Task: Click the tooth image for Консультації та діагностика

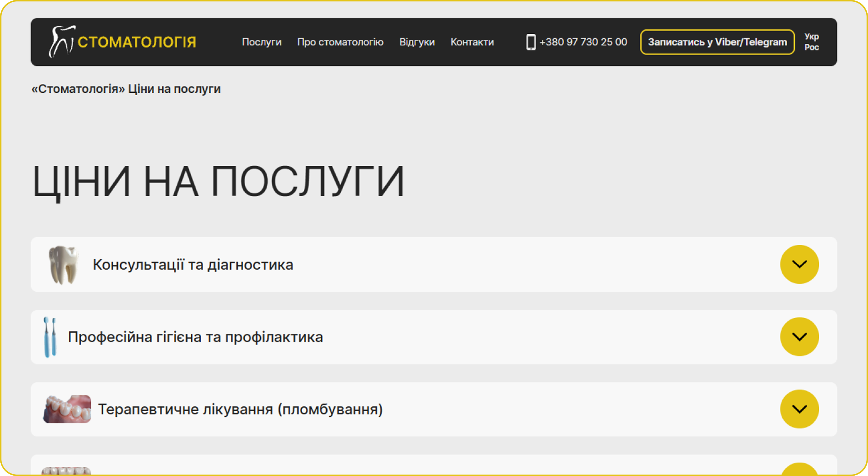Action: click(63, 265)
